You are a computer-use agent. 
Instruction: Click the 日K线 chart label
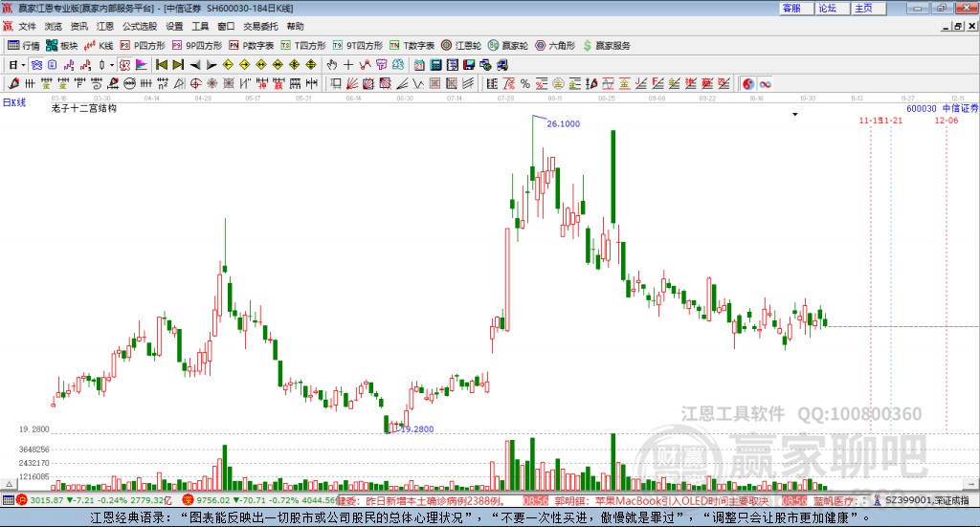pos(14,102)
